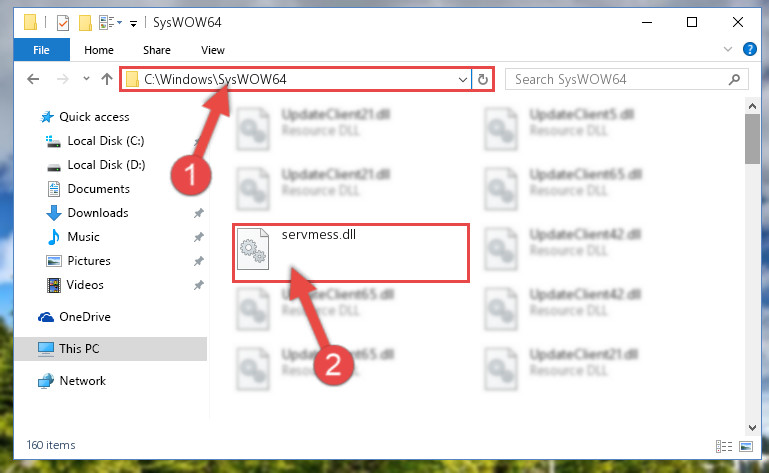Click inside the Search SysWOW64 field
Viewport: 769px width, 473px height.
click(618, 79)
